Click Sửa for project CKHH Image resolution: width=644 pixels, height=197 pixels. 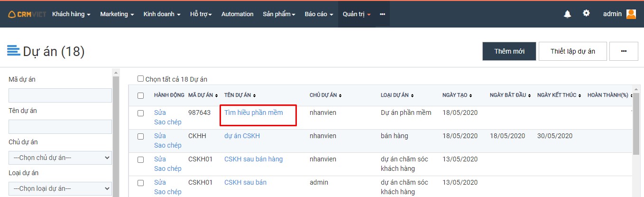160,136
